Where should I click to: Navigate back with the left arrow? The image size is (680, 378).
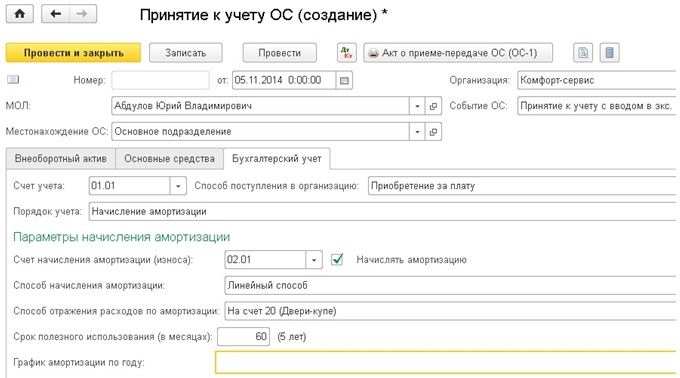[x=56, y=14]
